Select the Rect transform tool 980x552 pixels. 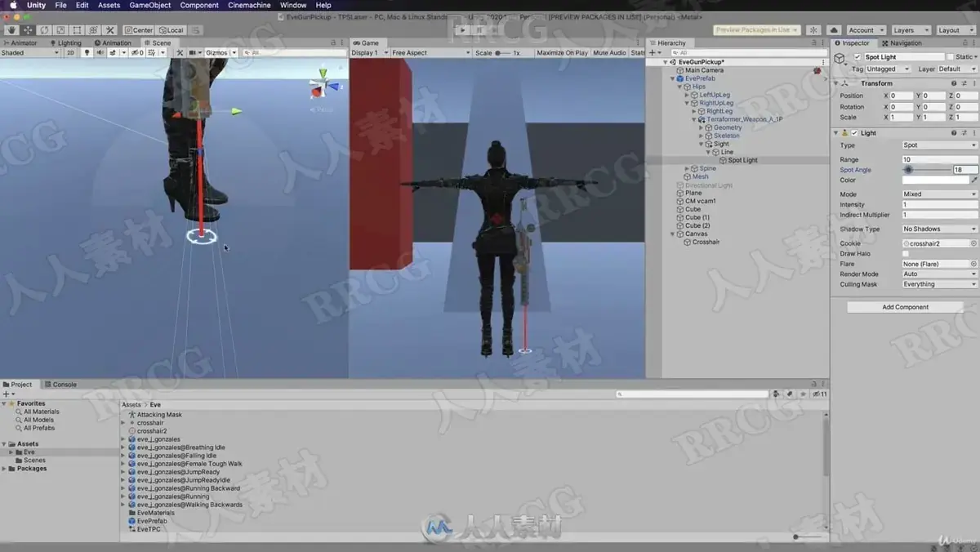77,30
